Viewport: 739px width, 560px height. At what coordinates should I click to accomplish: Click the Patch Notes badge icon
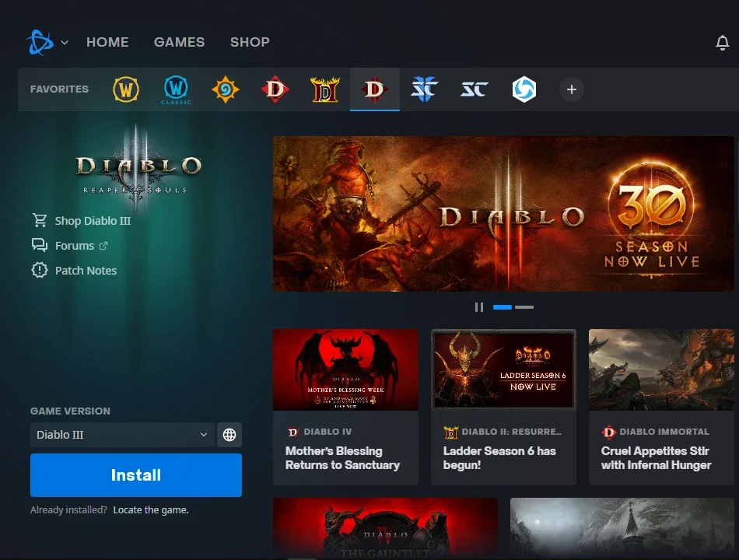[x=40, y=270]
